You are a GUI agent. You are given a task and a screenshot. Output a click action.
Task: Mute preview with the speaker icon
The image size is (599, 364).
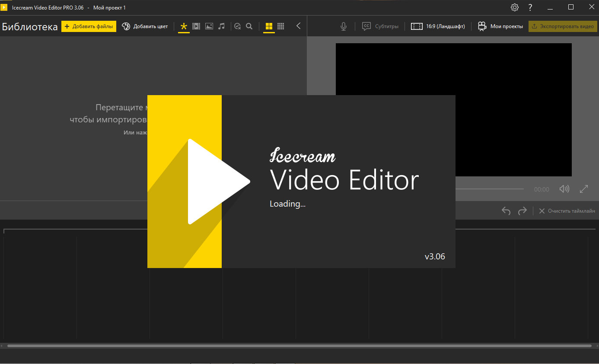(x=564, y=189)
